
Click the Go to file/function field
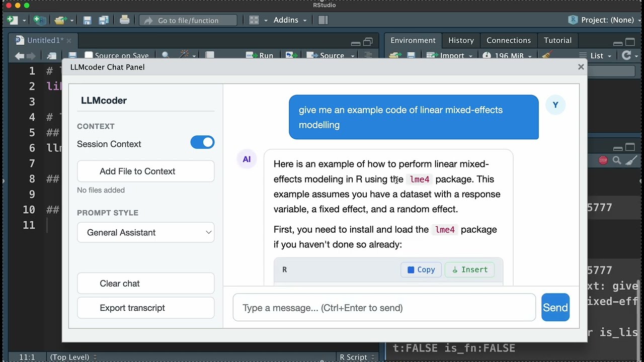(x=188, y=20)
